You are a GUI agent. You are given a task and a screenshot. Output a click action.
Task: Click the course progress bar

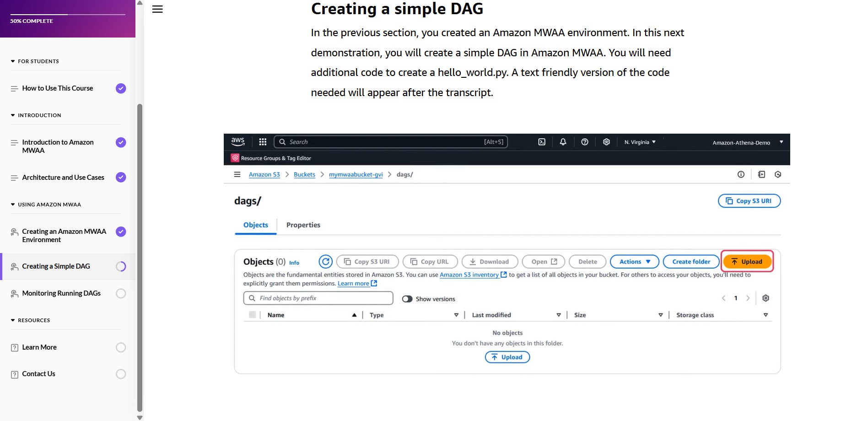[68, 15]
